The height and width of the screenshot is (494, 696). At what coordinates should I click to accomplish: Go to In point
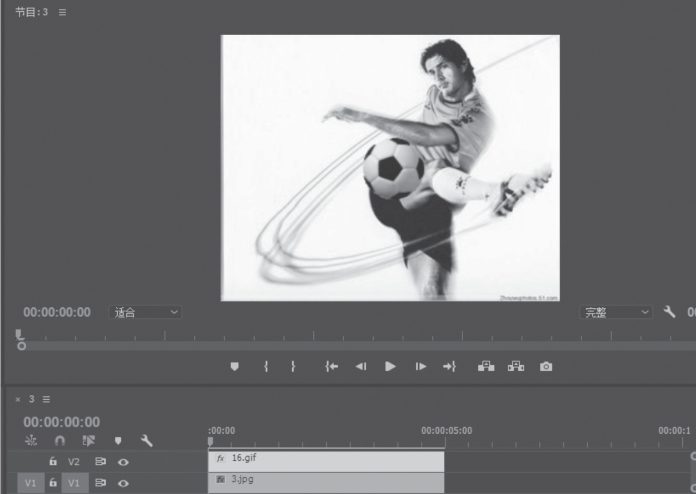pyautogui.click(x=332, y=367)
